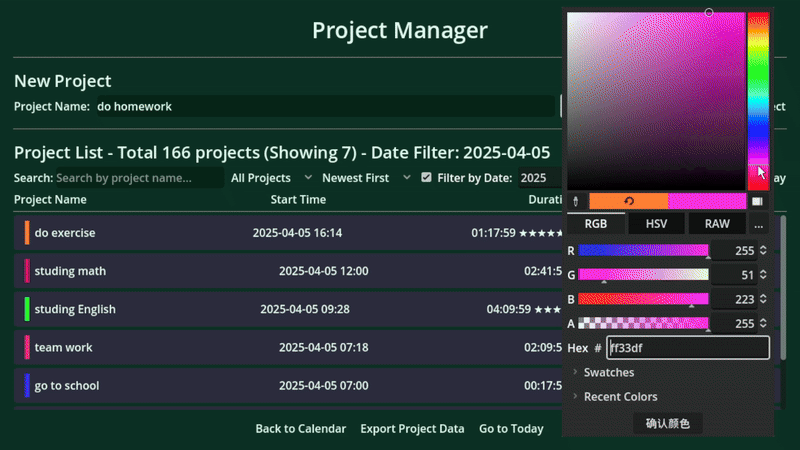Confirm the color with 确认颜色 button

(667, 424)
